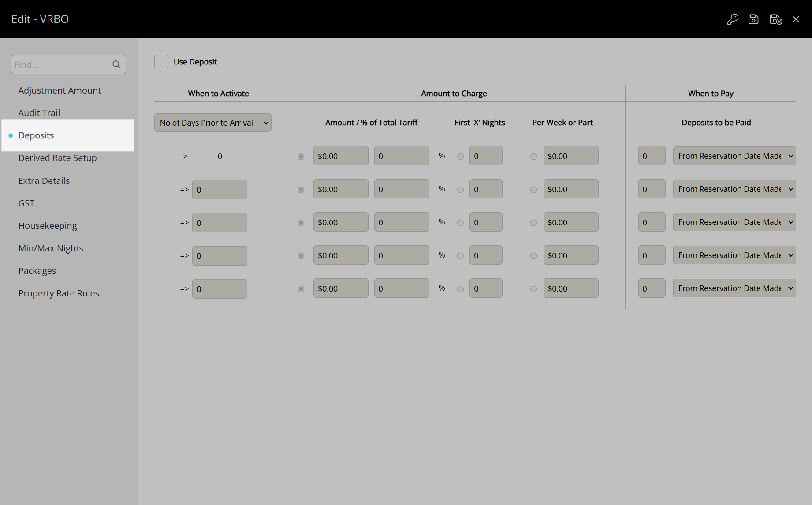Viewport: 812px width, 505px height.
Task: Open third row From Reservation Date Made dropdown
Action: click(x=734, y=222)
